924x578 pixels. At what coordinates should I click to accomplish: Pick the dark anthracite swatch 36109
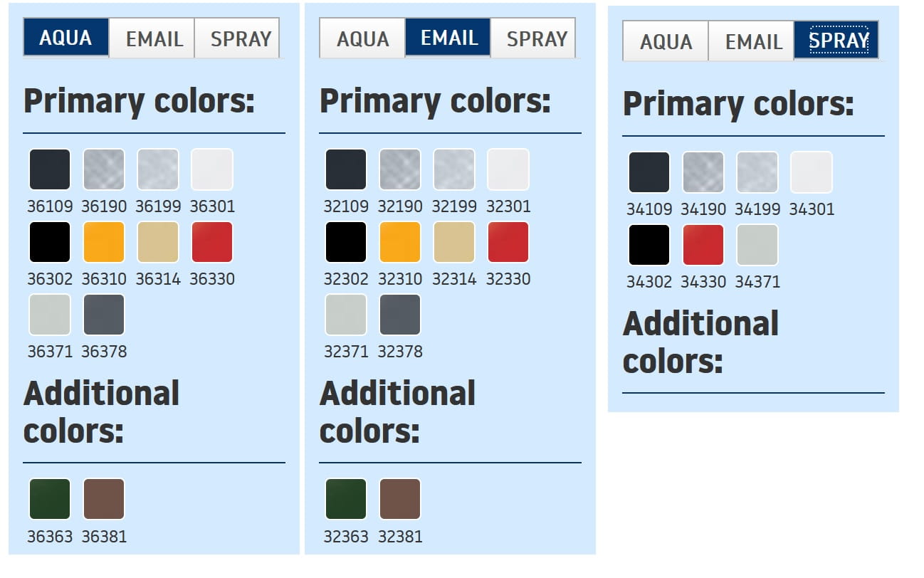(50, 169)
